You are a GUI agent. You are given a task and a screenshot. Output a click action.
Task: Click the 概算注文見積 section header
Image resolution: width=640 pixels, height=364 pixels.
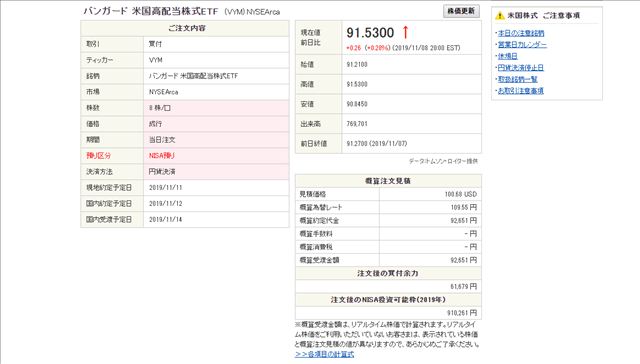click(388, 181)
